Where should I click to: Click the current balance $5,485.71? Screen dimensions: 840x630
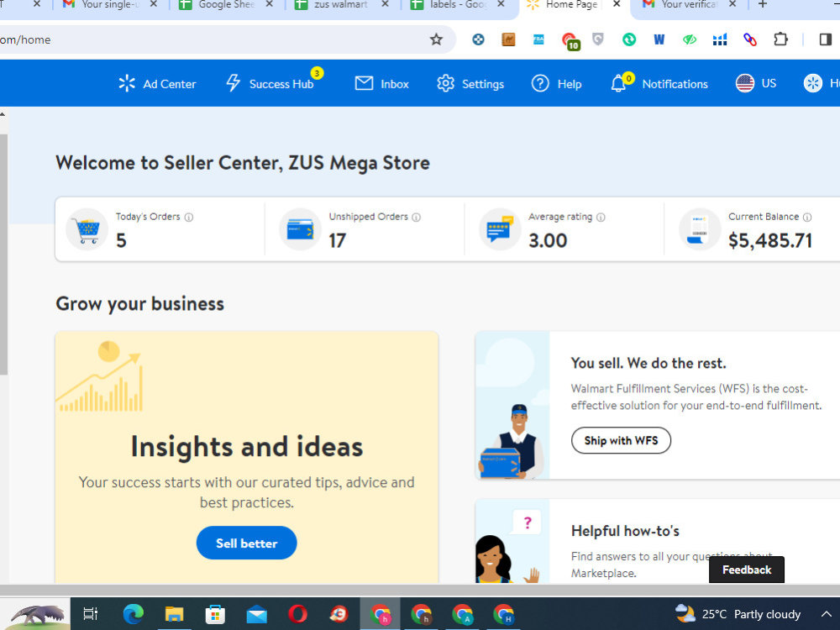coord(769,240)
